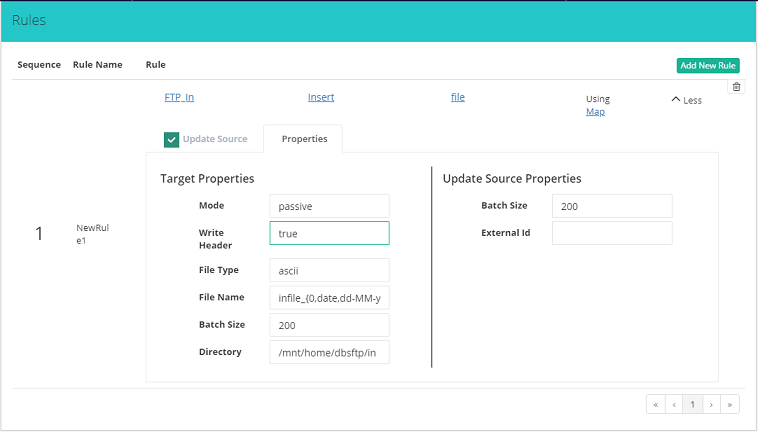
Task: Go to previous page of rules
Action: [675, 405]
